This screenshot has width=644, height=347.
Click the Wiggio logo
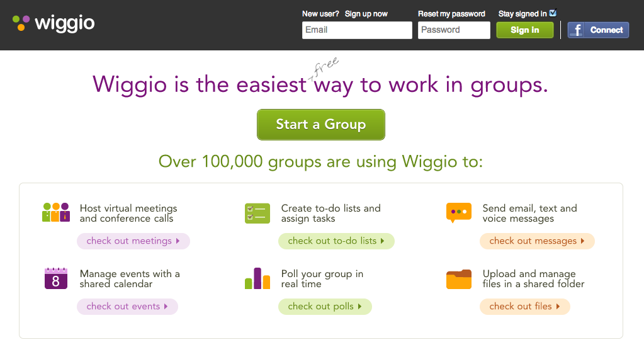pyautogui.click(x=54, y=23)
